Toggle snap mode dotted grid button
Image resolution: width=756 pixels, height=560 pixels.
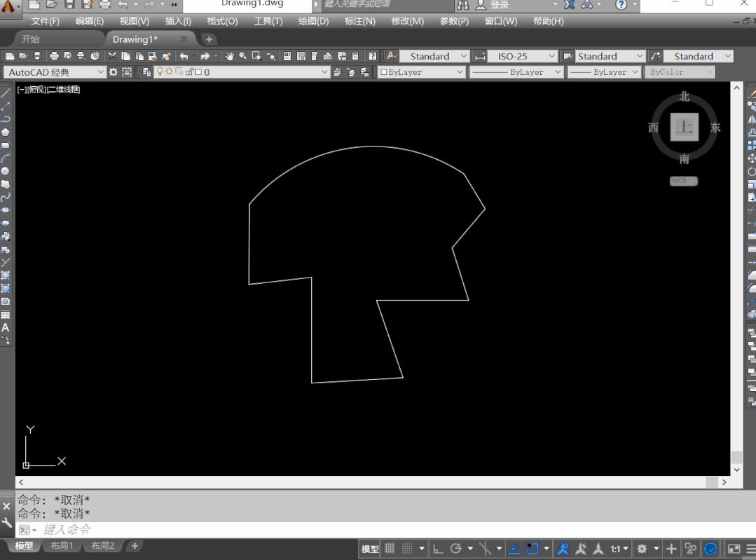pyautogui.click(x=407, y=549)
